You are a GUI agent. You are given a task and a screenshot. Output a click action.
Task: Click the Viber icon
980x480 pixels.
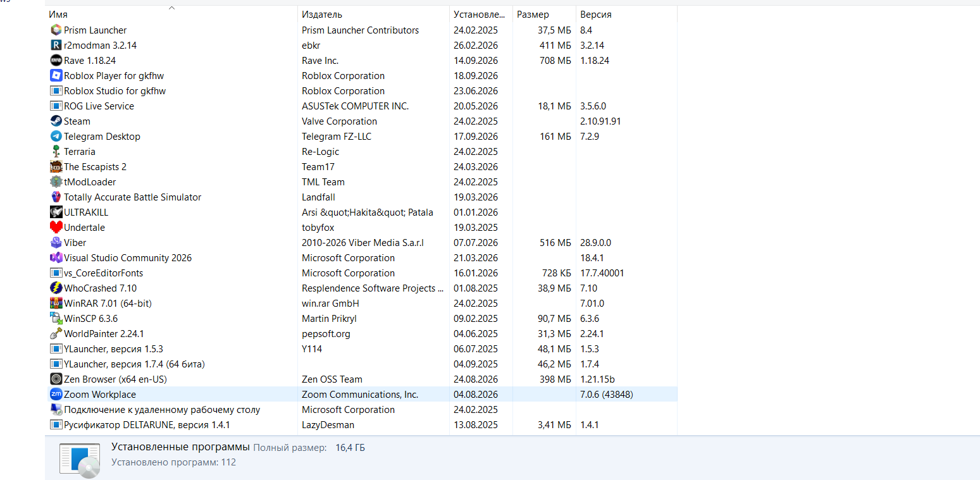pyautogui.click(x=56, y=242)
